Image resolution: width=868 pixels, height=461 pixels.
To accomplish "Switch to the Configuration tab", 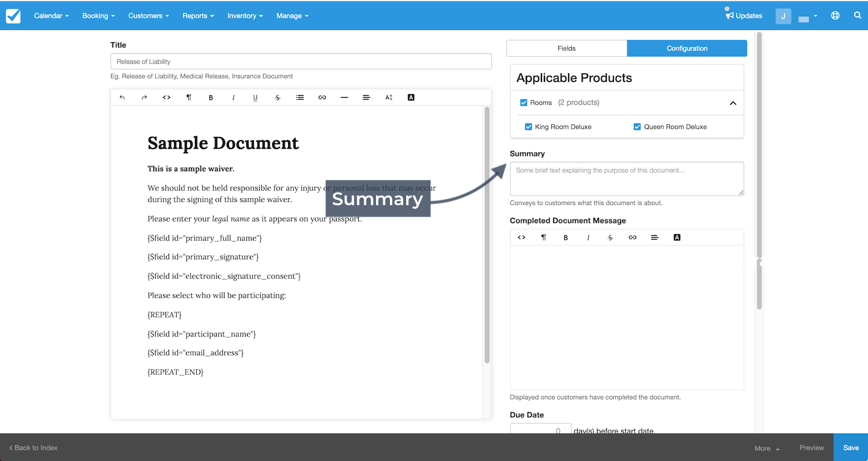I will point(687,48).
